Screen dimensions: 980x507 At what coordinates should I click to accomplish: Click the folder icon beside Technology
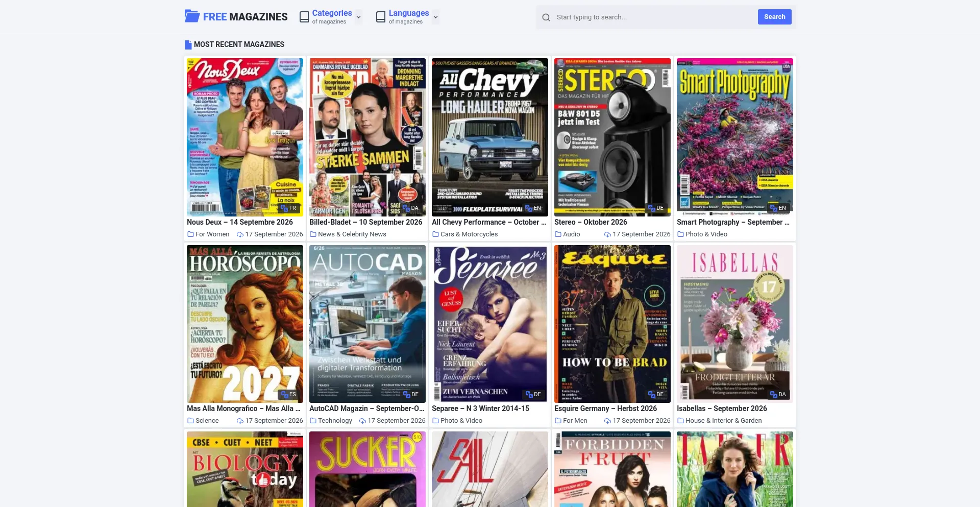(x=313, y=421)
